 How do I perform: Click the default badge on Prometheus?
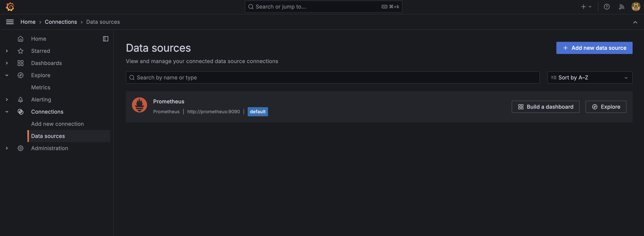coord(258,112)
